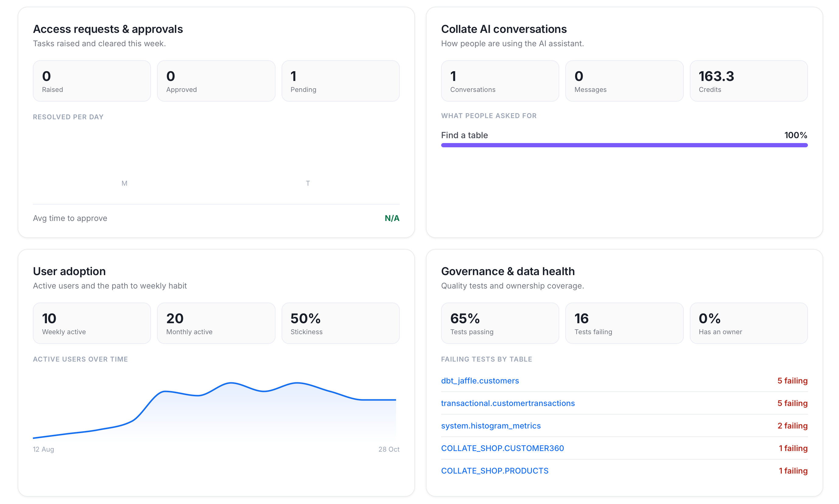839x504 pixels.
Task: Click the Avg time to approve label
Action: point(70,218)
